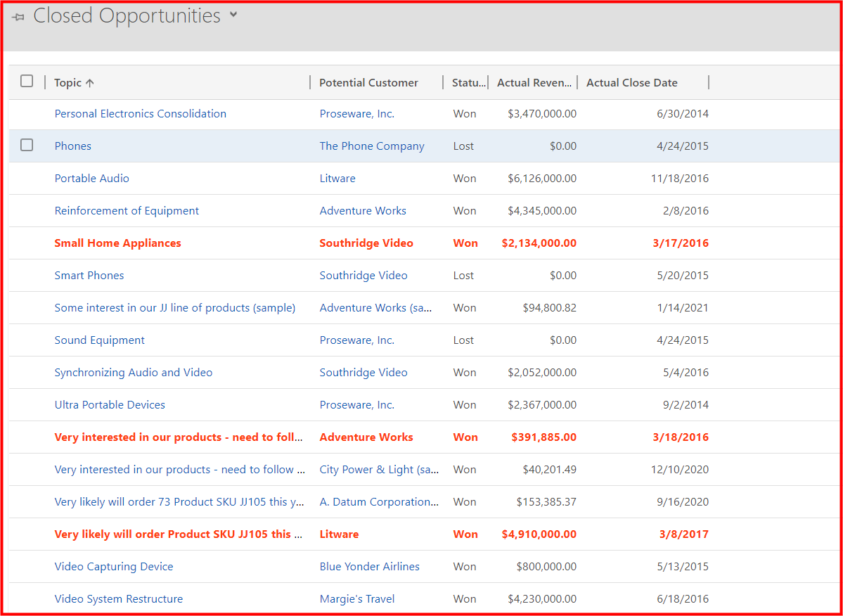Open Synchronizing Audio and Video opportunity

134,373
